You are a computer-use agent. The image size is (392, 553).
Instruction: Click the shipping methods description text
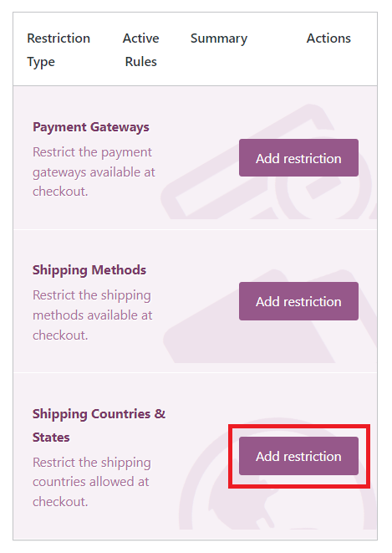92,315
